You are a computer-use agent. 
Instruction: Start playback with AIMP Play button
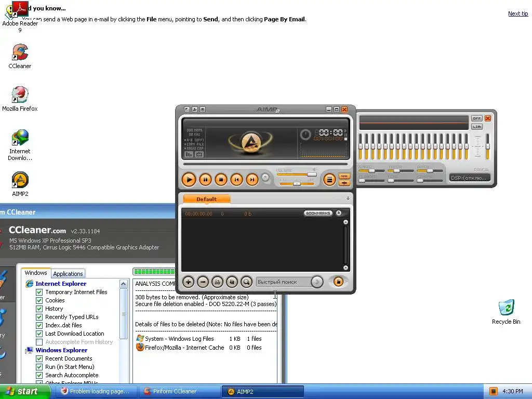click(x=189, y=179)
